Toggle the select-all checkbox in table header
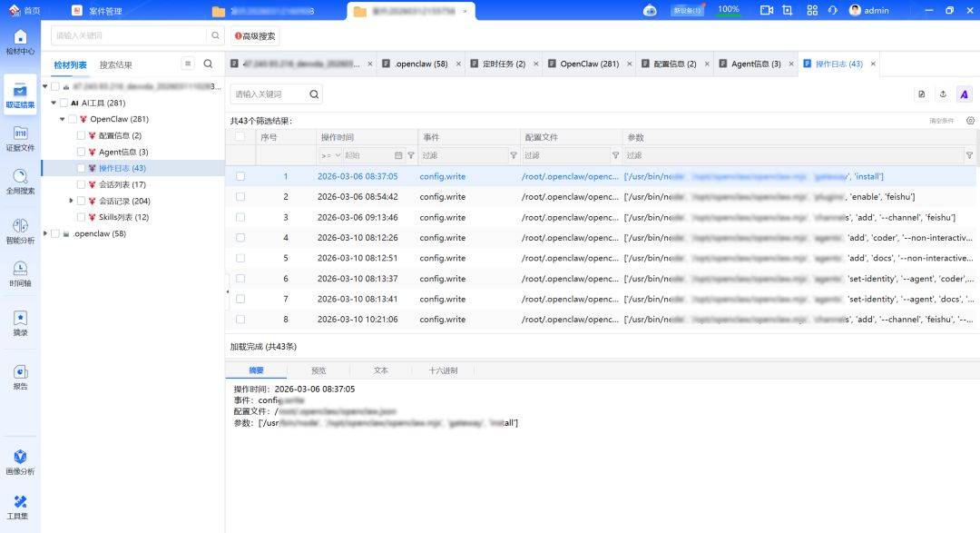 (x=240, y=137)
